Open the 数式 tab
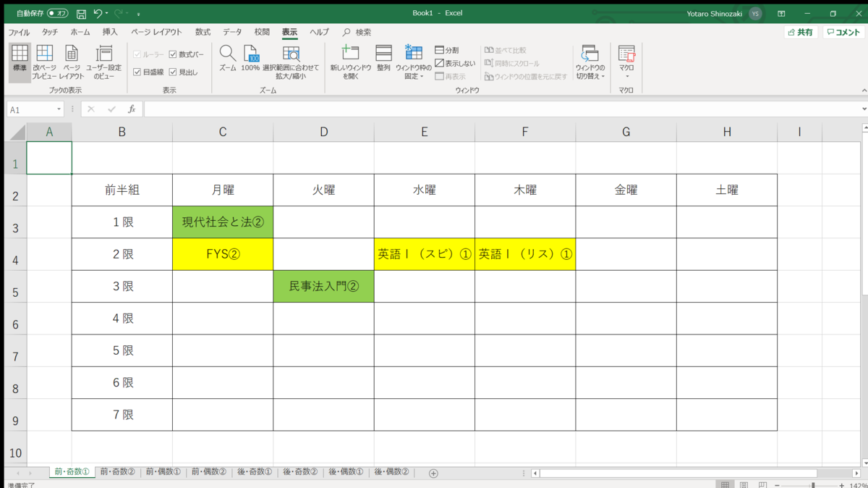 pos(203,32)
